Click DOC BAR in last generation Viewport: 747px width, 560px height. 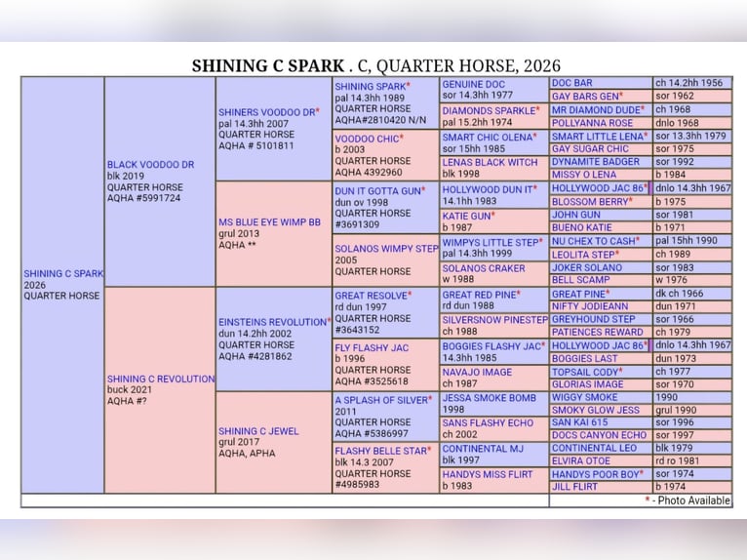pos(571,84)
